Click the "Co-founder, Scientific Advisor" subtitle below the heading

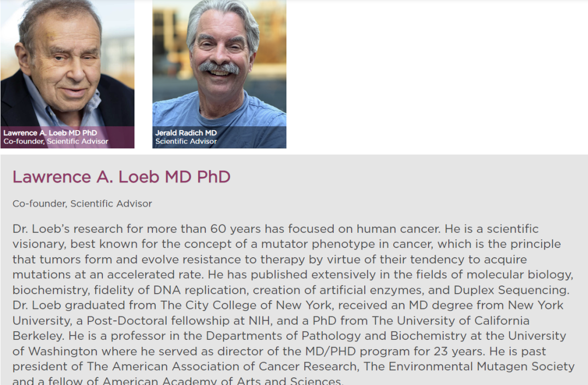tap(82, 204)
